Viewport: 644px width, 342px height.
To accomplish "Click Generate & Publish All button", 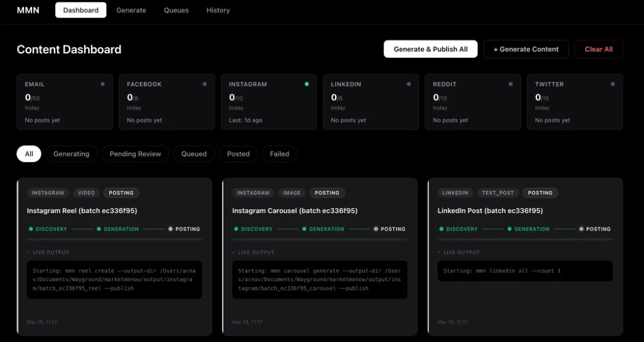I will 430,49.
